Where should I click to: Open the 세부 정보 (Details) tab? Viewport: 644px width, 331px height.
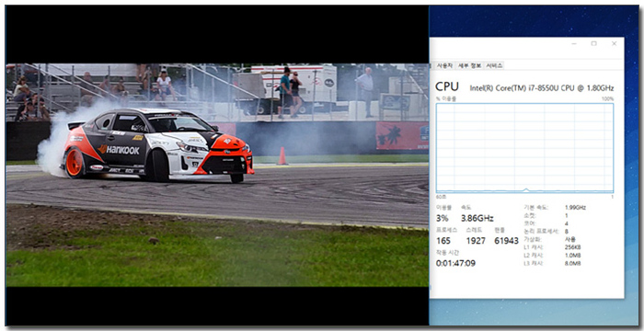coord(469,65)
